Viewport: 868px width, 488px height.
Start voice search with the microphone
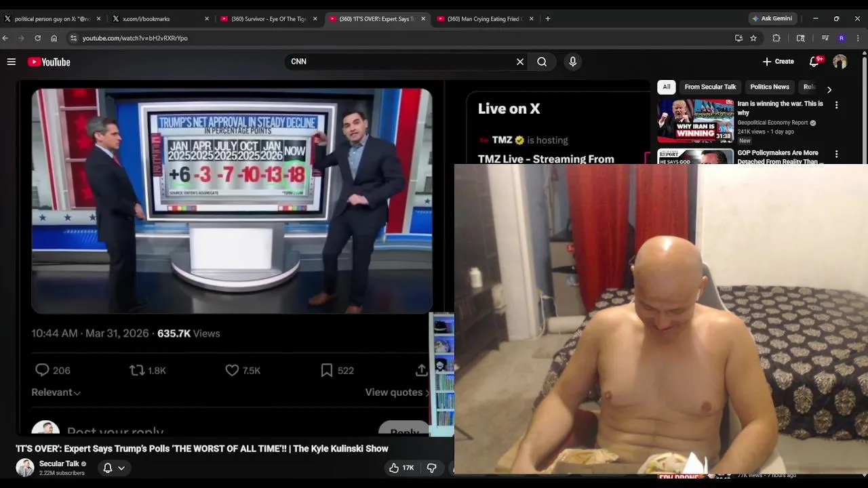[573, 62]
